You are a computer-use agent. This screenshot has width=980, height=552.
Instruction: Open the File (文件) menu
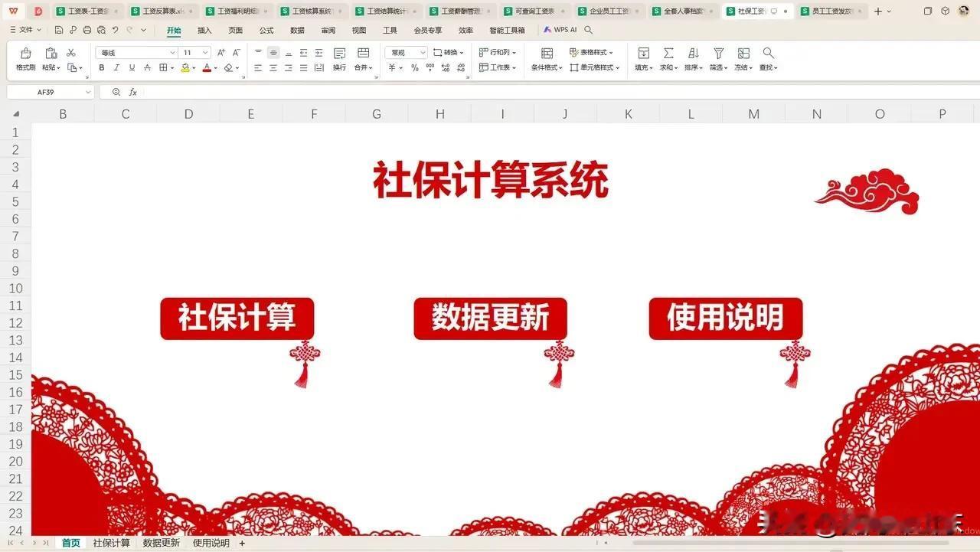coord(26,31)
